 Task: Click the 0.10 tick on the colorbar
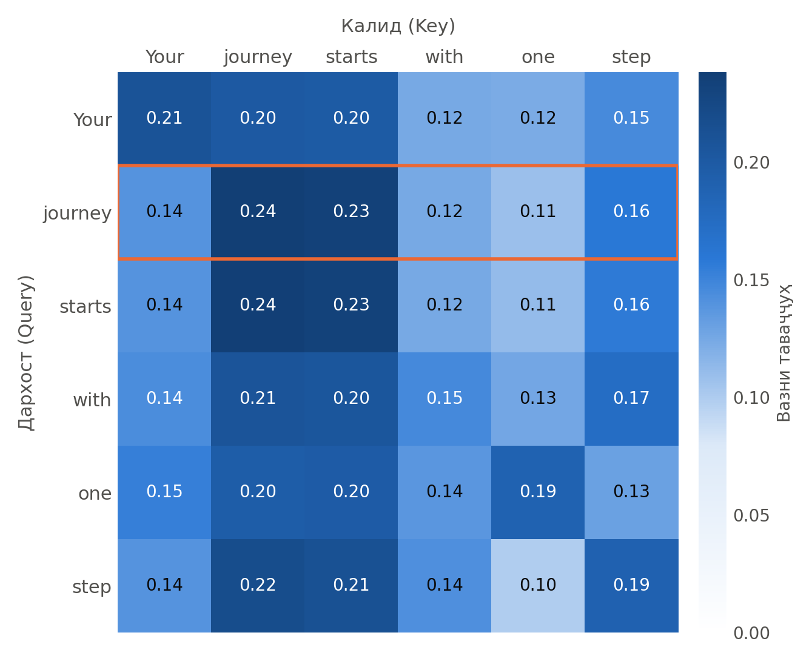click(x=751, y=398)
